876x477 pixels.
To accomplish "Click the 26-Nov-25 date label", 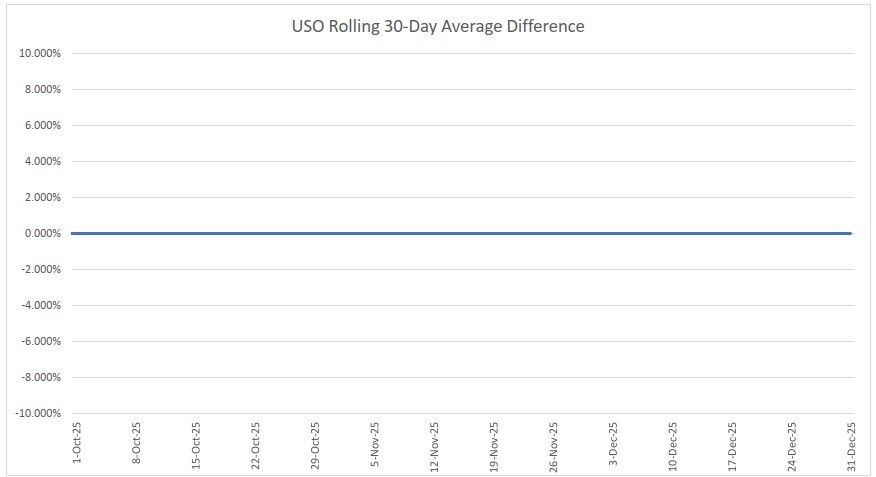I will click(553, 443).
